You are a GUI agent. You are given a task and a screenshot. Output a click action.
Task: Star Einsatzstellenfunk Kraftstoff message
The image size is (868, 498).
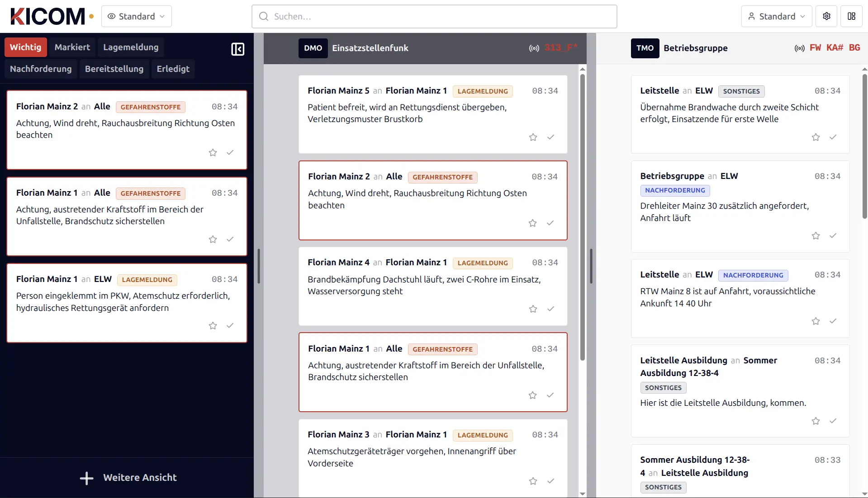[532, 395]
